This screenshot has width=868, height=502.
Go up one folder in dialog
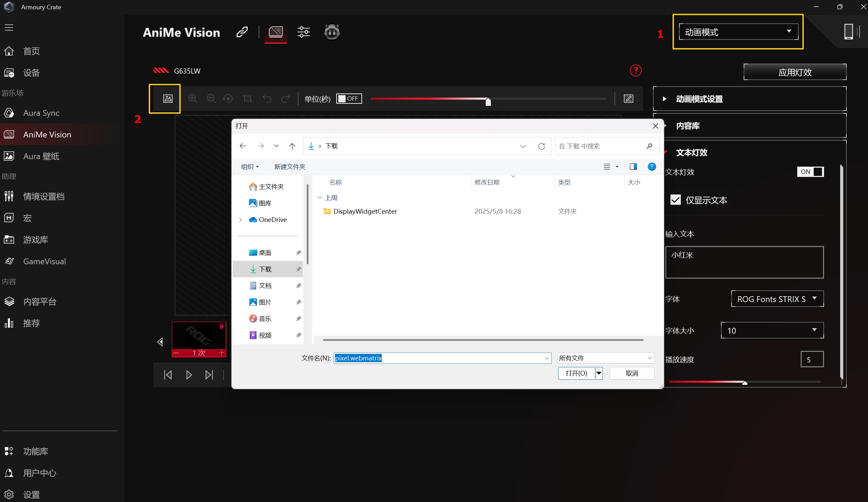click(x=292, y=146)
